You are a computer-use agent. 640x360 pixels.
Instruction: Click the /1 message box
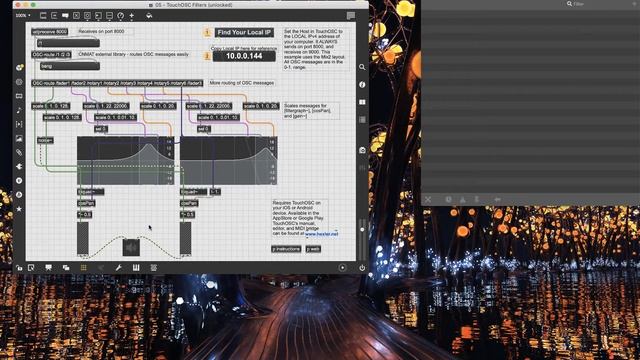coord(68,43)
